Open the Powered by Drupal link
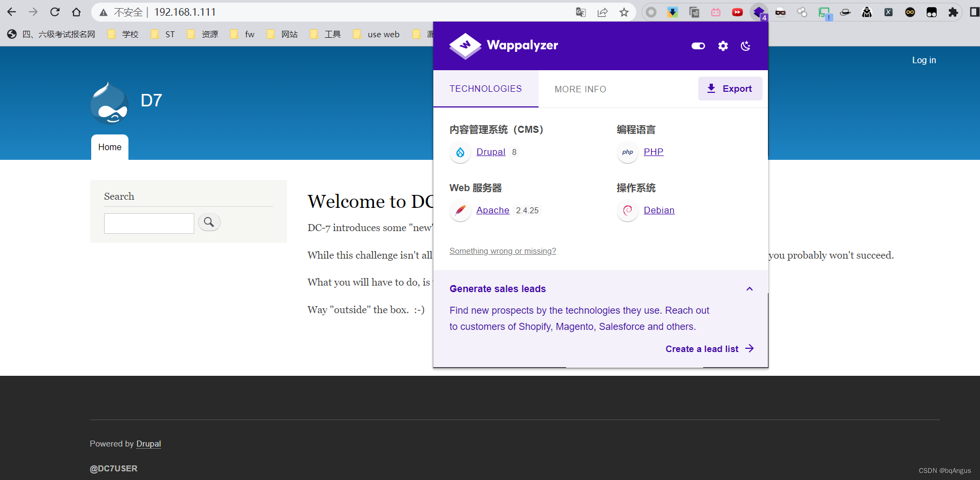Screen dimensions: 980x480 pos(148,444)
